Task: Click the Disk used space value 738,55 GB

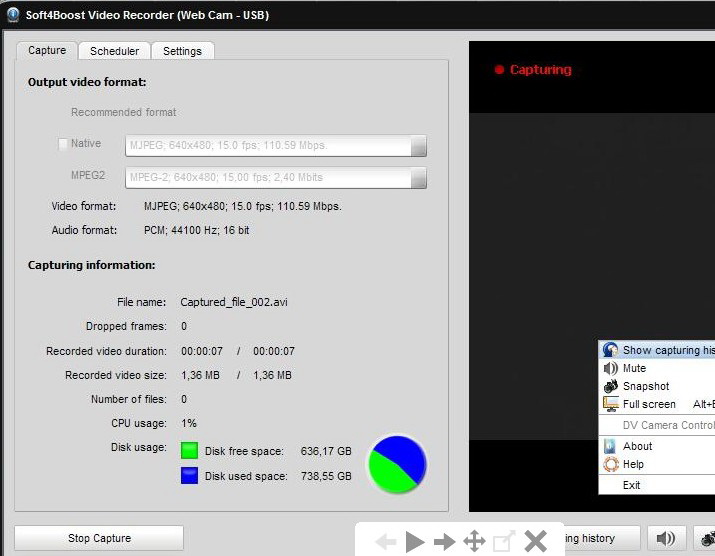Action: tap(326, 476)
